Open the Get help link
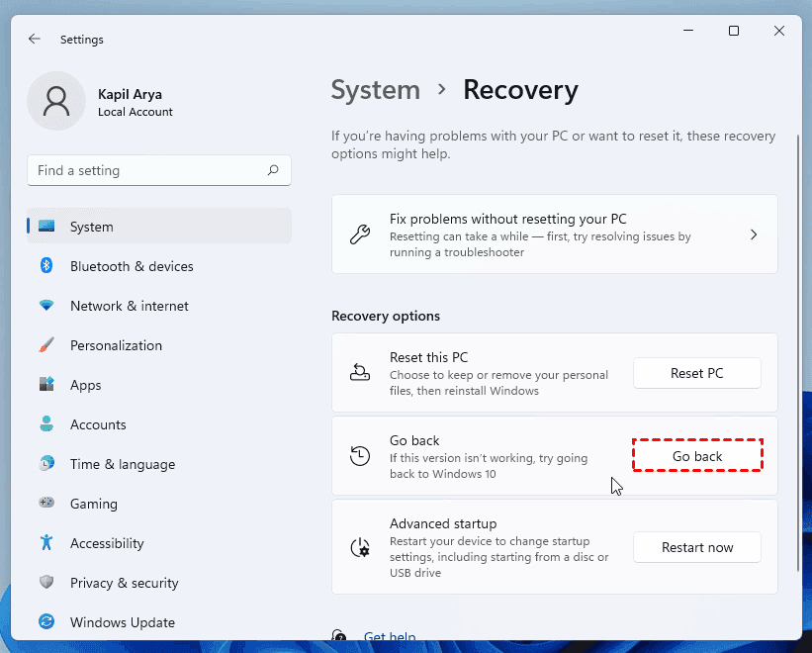812x653 pixels. click(x=390, y=637)
